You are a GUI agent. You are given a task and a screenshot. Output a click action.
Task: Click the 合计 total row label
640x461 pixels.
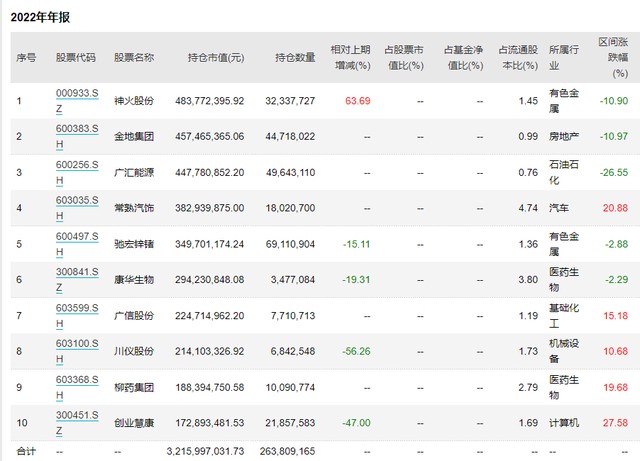pos(26,451)
